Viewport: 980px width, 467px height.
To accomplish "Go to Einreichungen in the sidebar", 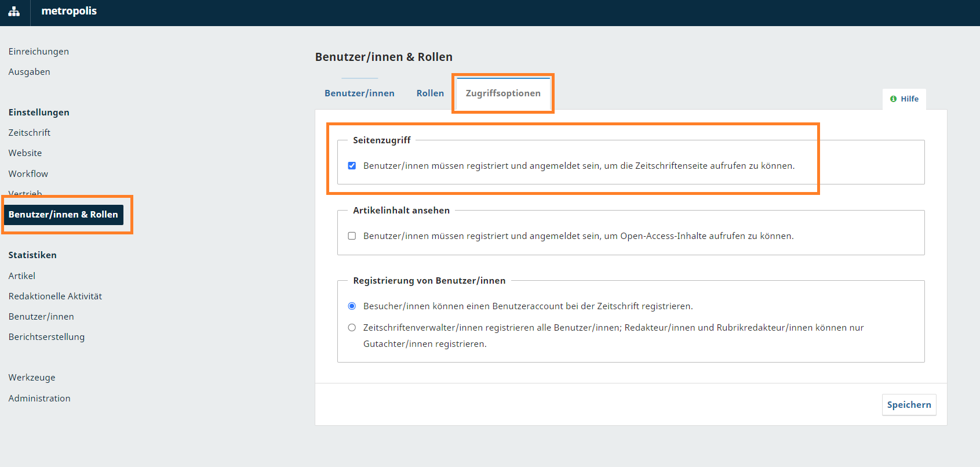I will coord(39,52).
